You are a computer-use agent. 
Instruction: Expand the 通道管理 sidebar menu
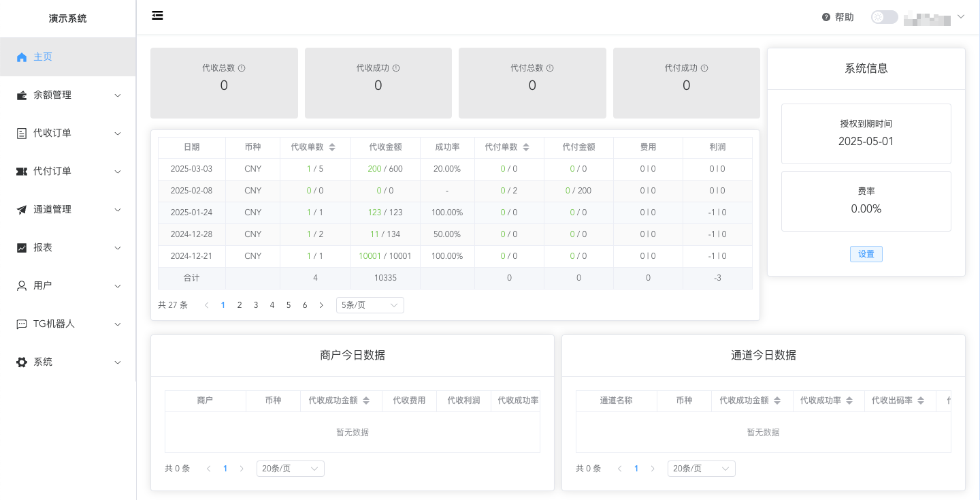pos(67,210)
